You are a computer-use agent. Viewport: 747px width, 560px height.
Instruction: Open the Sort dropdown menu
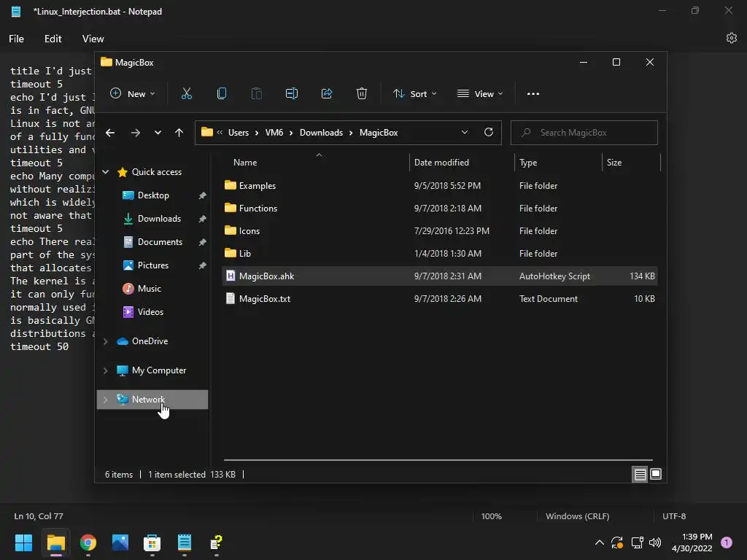pyautogui.click(x=414, y=94)
